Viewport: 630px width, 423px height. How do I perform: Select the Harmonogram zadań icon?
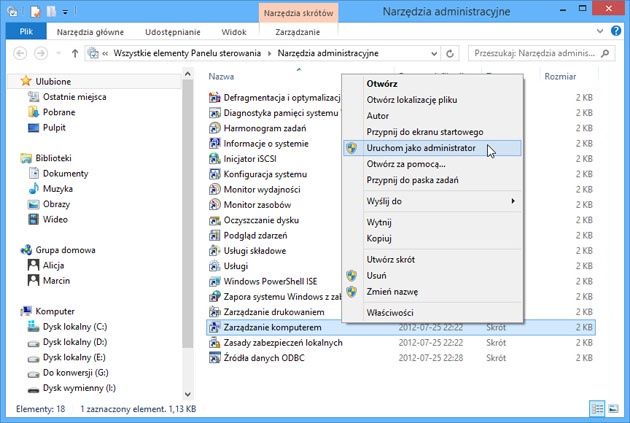coord(215,128)
